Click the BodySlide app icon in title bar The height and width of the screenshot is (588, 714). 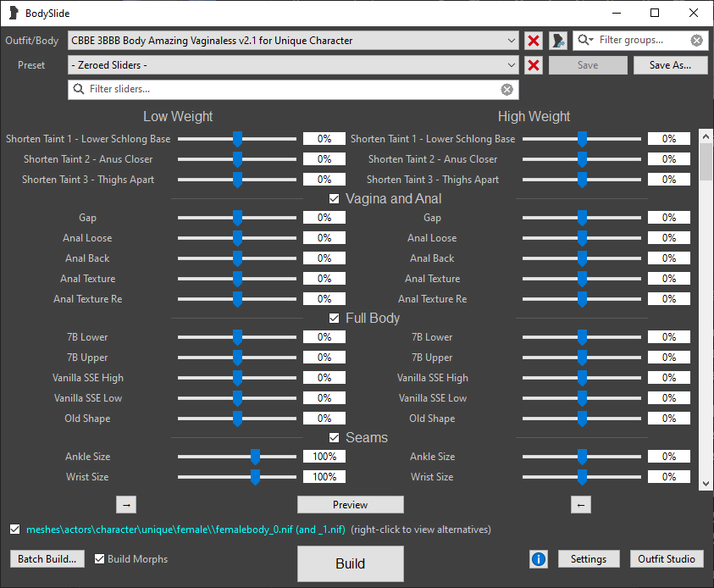click(14, 14)
